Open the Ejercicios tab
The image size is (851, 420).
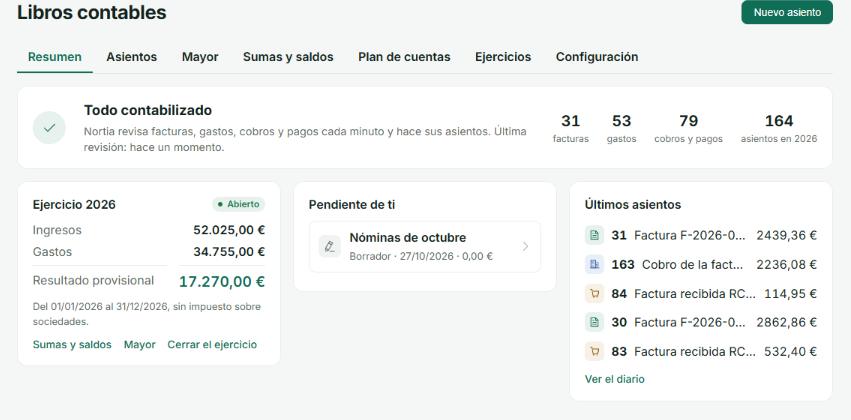coord(503,57)
